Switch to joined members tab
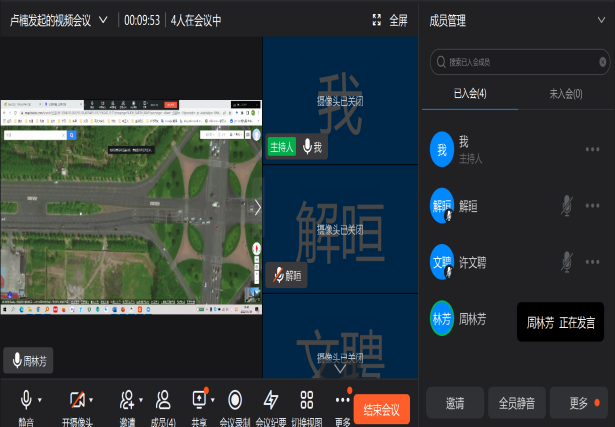This screenshot has height=427, width=615. click(x=470, y=94)
